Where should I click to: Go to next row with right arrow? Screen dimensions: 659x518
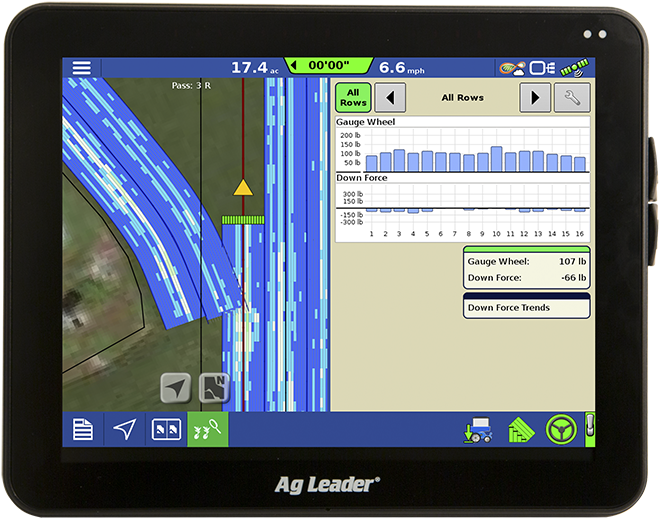pyautogui.click(x=536, y=97)
